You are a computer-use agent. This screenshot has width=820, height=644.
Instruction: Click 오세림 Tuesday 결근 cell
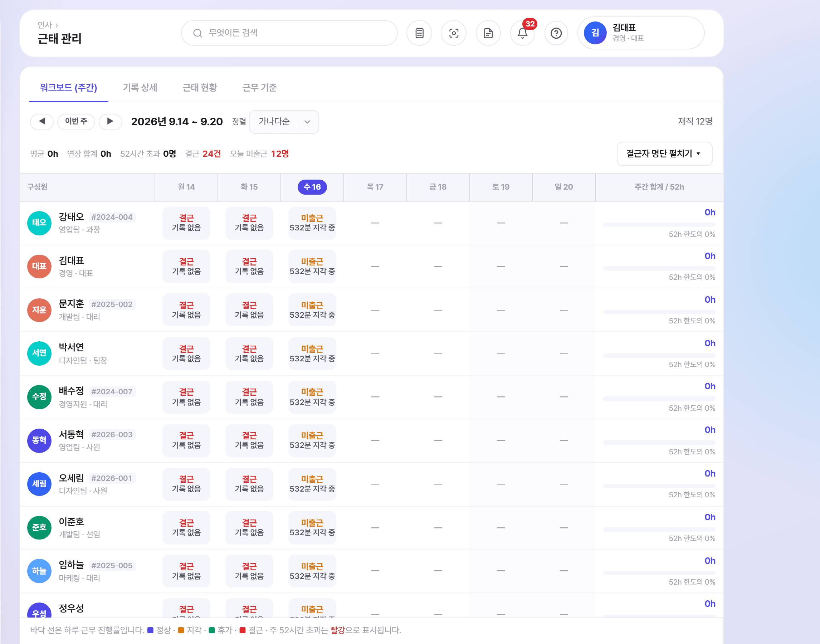click(249, 484)
